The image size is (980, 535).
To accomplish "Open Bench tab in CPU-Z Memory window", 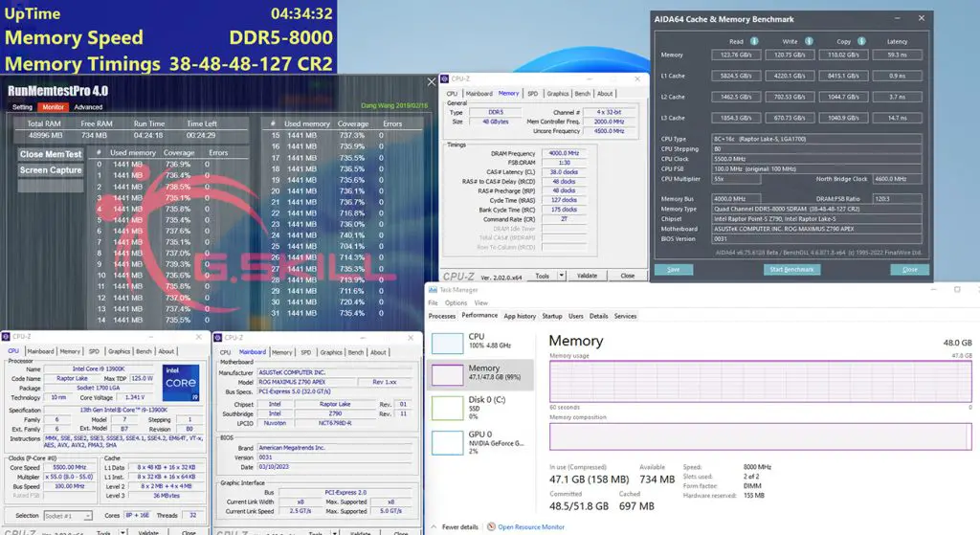I will [x=583, y=93].
